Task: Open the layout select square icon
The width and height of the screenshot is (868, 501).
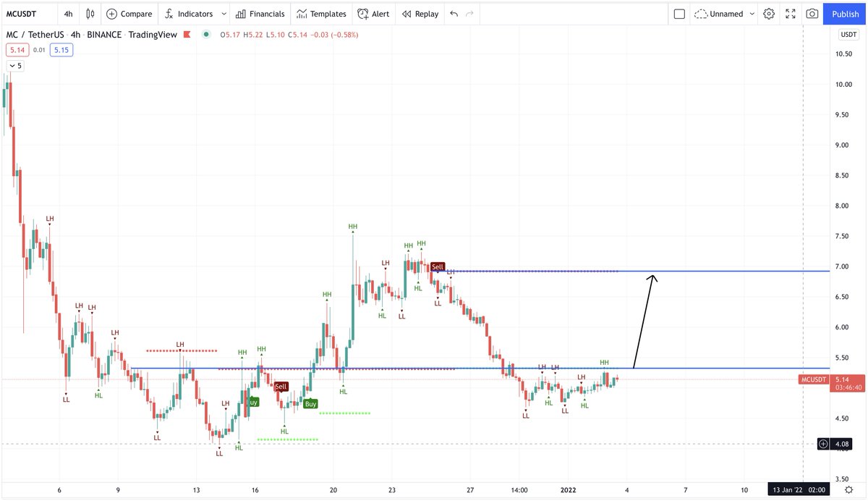Action: 678,14
